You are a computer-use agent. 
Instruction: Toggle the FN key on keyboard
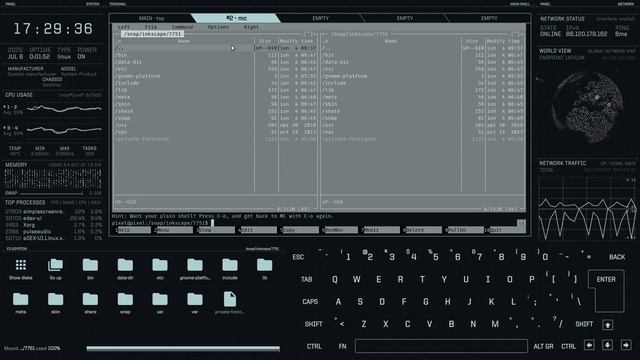(x=342, y=347)
